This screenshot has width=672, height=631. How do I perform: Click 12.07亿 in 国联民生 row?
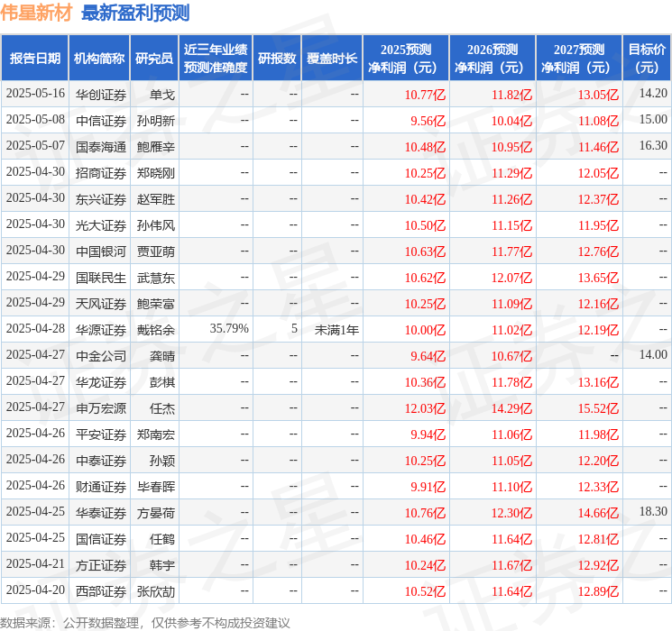click(x=511, y=278)
